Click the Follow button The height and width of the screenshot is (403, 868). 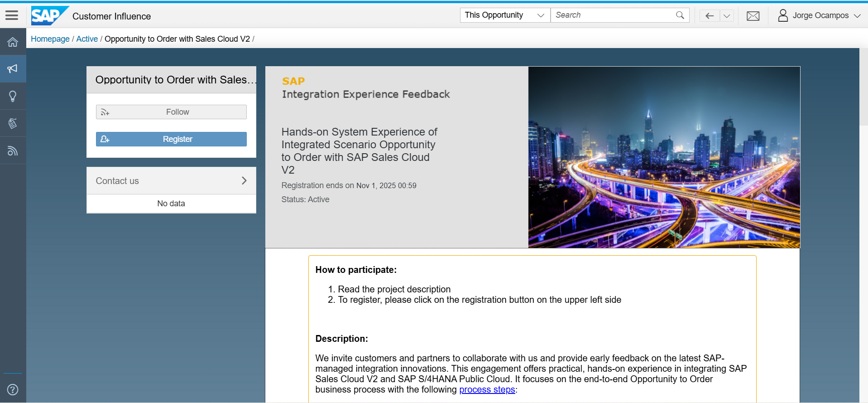click(171, 112)
